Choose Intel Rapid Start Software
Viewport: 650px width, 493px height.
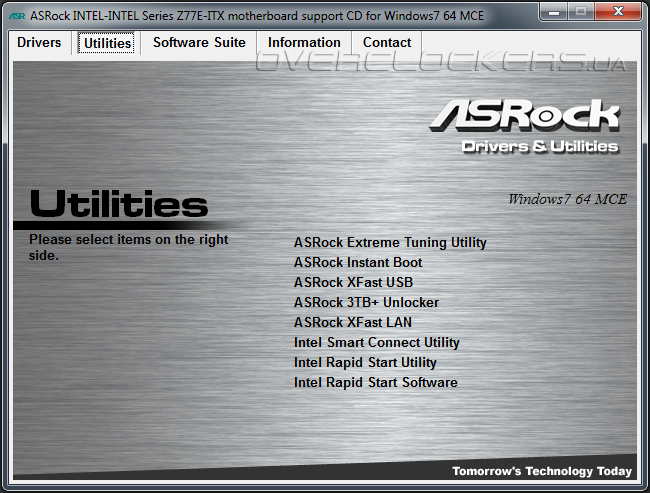coord(376,382)
